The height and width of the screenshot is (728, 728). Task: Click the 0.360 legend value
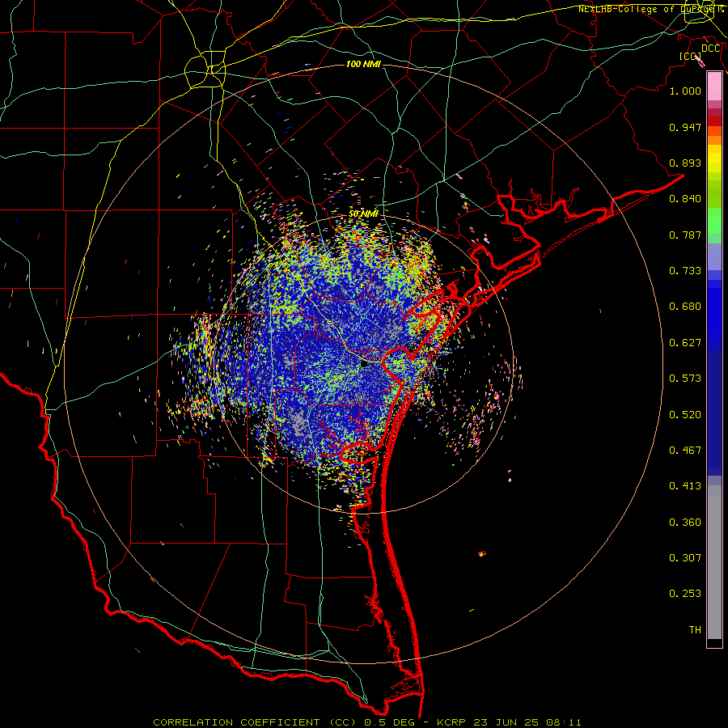[x=685, y=523]
